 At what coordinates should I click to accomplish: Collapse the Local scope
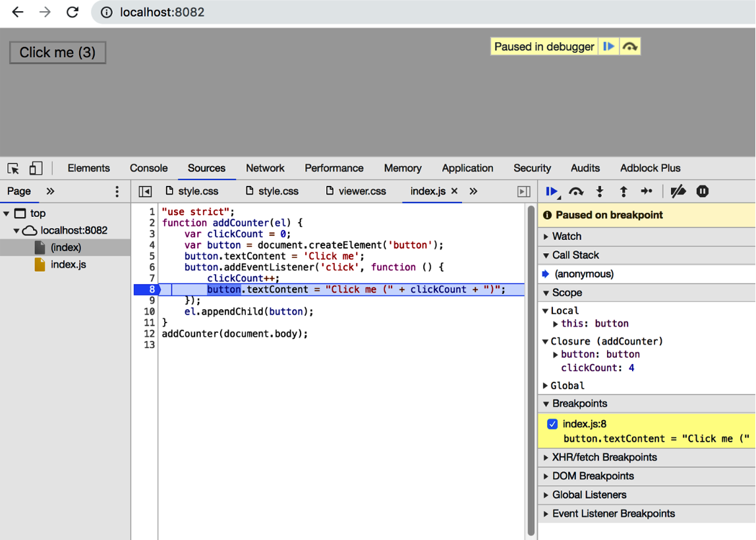545,311
